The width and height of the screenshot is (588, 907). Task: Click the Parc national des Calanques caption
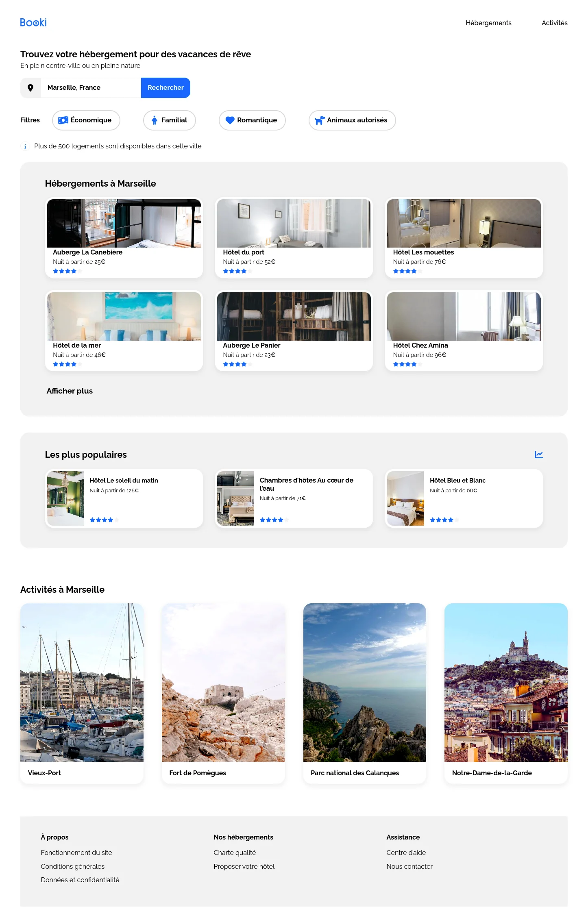355,773
